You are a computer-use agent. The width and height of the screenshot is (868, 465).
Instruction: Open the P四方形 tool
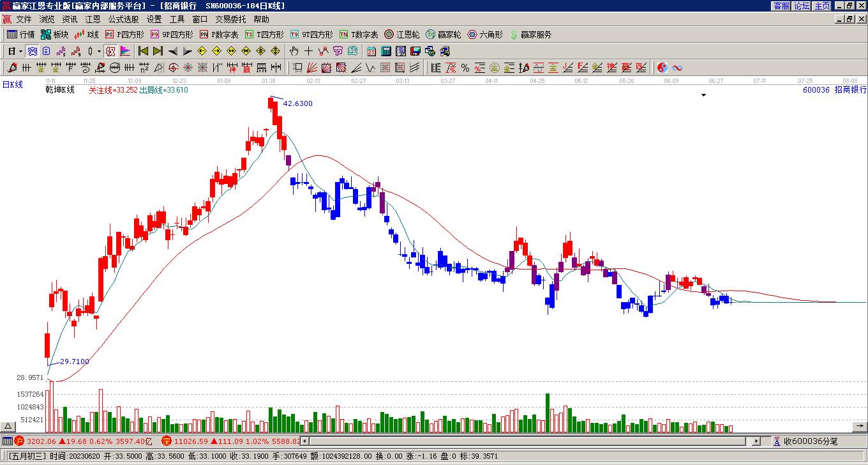click(124, 34)
